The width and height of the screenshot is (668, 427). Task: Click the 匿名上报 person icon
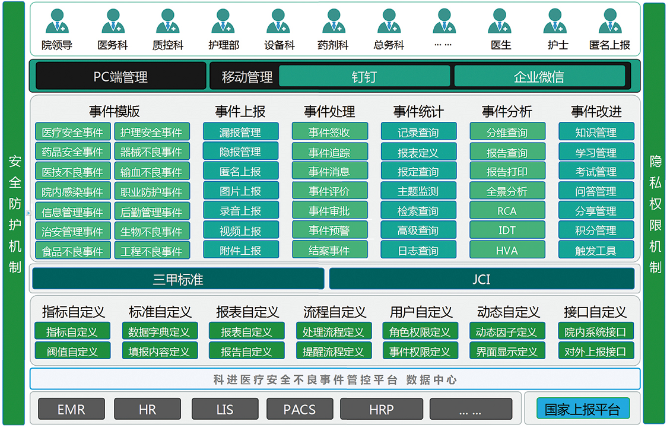click(x=610, y=22)
